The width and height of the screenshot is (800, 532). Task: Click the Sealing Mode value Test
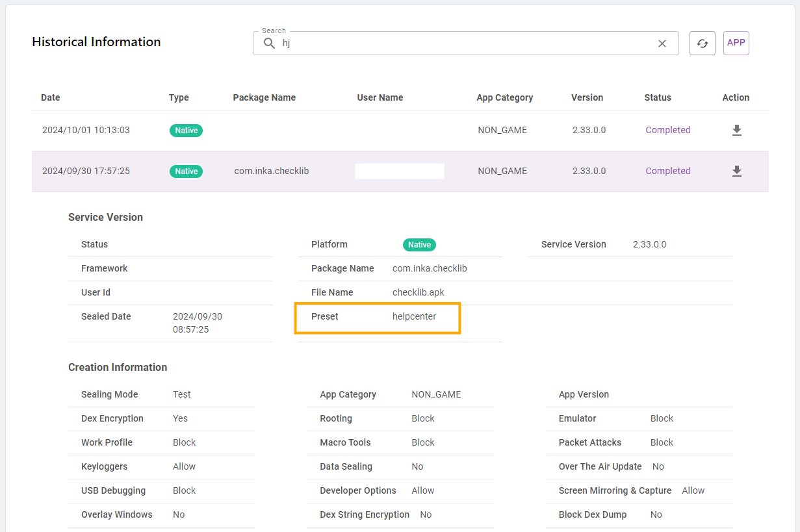pyautogui.click(x=182, y=394)
